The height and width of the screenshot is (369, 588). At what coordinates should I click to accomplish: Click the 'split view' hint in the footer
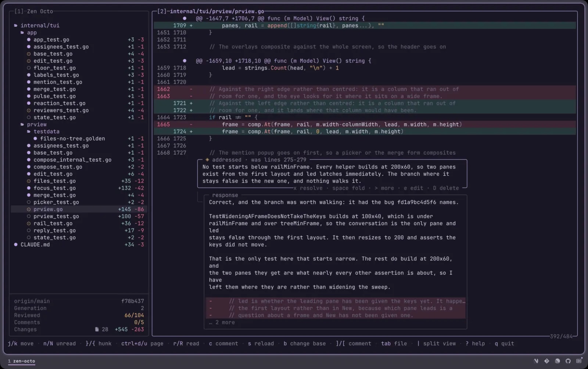436,344
